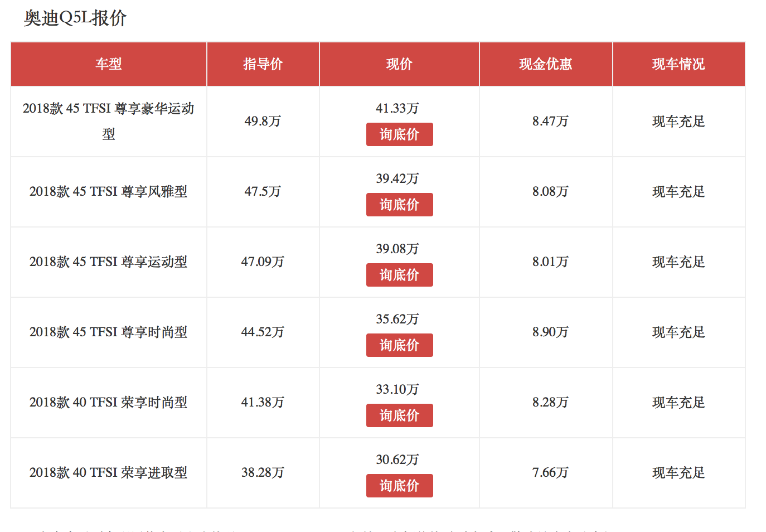
Task: Click guide price 47.09万
Action: pyautogui.click(x=263, y=262)
